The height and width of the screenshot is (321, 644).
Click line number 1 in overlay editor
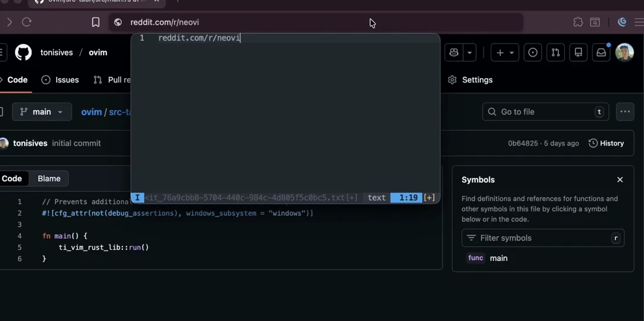pos(142,38)
